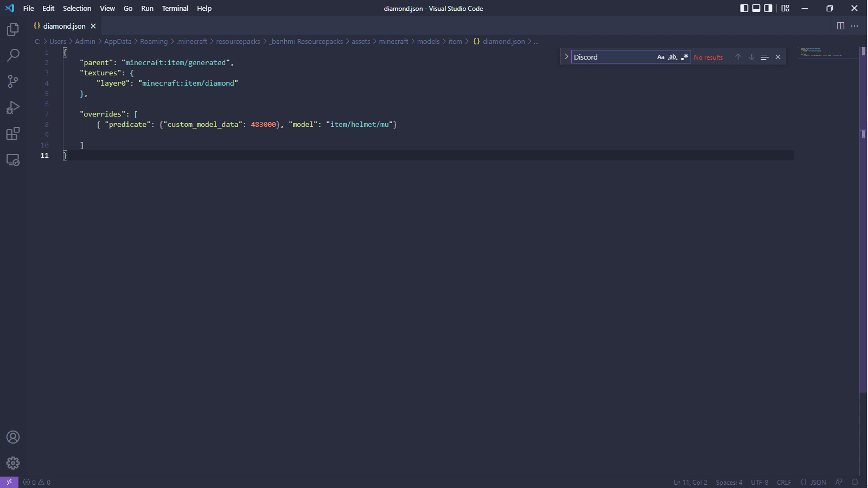The width and height of the screenshot is (868, 488).
Task: Open the Extensions view
Action: point(13,133)
